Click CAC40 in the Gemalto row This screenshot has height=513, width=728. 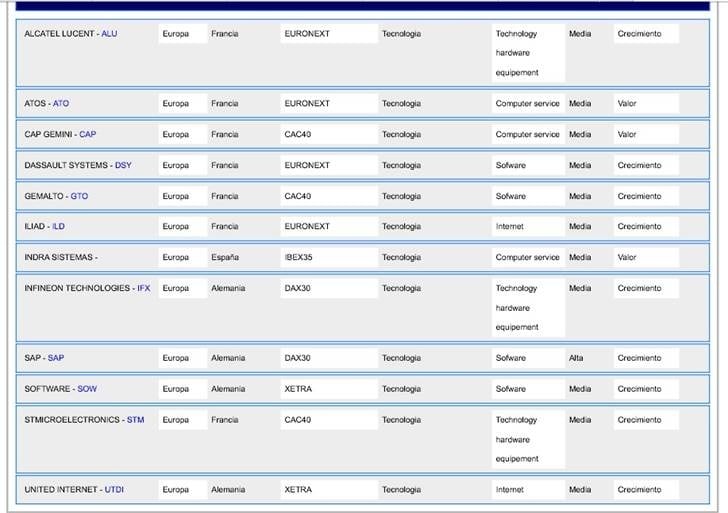pos(298,196)
